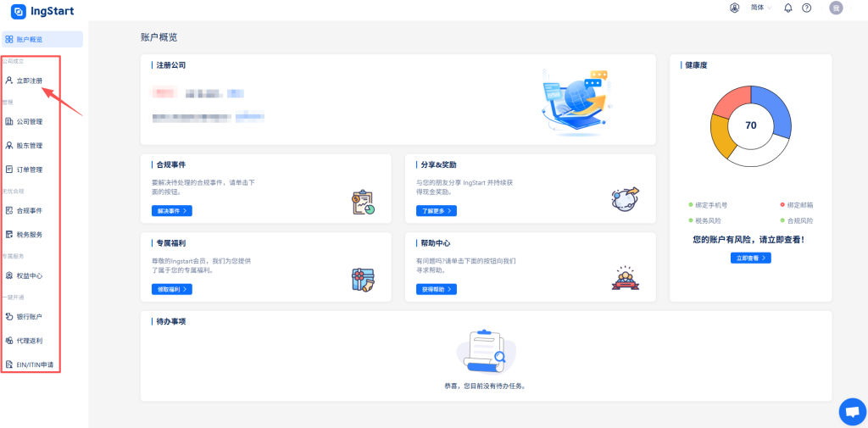868x428 pixels.
Task: Click the EIN/ITIN申请 document icon
Action: tap(8, 365)
